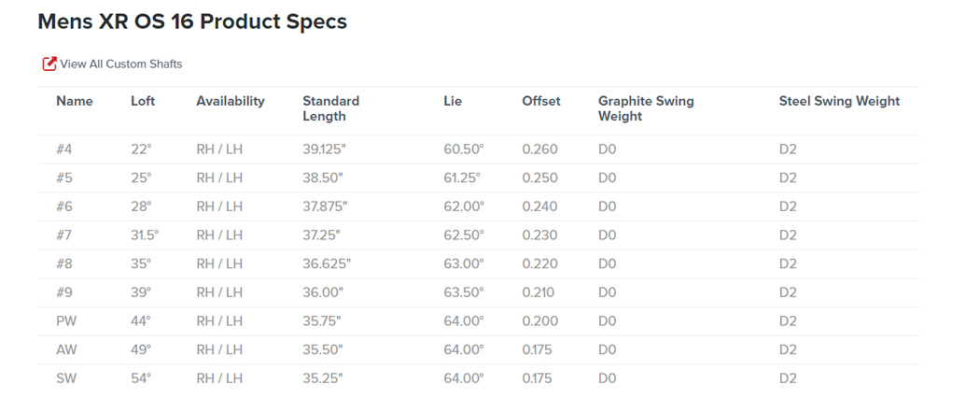Click the Name column header
The height and width of the screenshot is (398, 980).
pyautogui.click(x=75, y=101)
